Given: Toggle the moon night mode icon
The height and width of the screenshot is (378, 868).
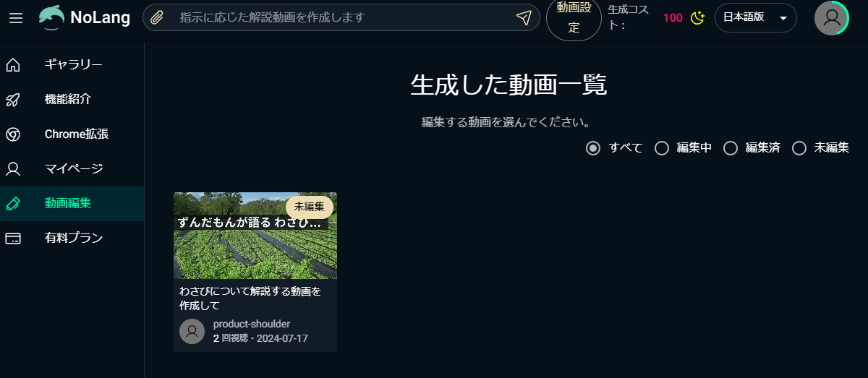Looking at the screenshot, I should point(697,18).
